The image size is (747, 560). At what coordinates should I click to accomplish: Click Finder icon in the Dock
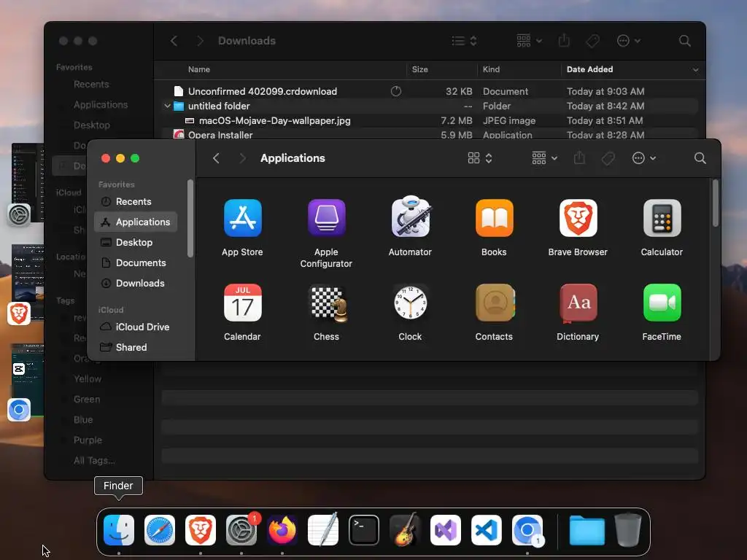point(119,530)
